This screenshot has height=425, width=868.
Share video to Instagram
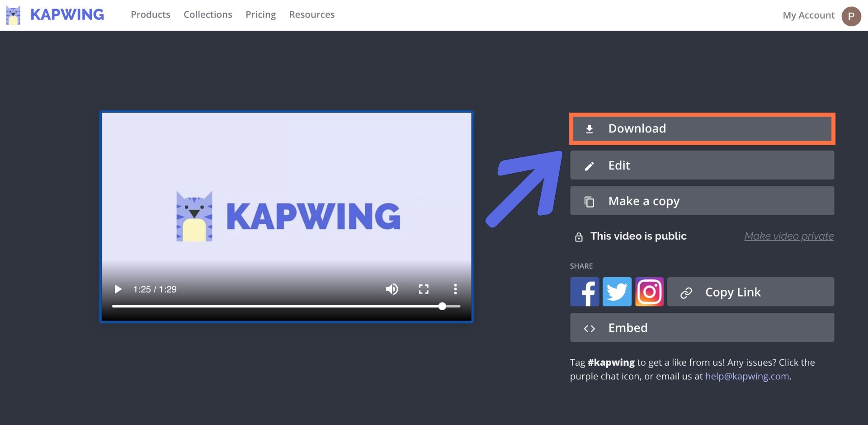[x=649, y=292]
